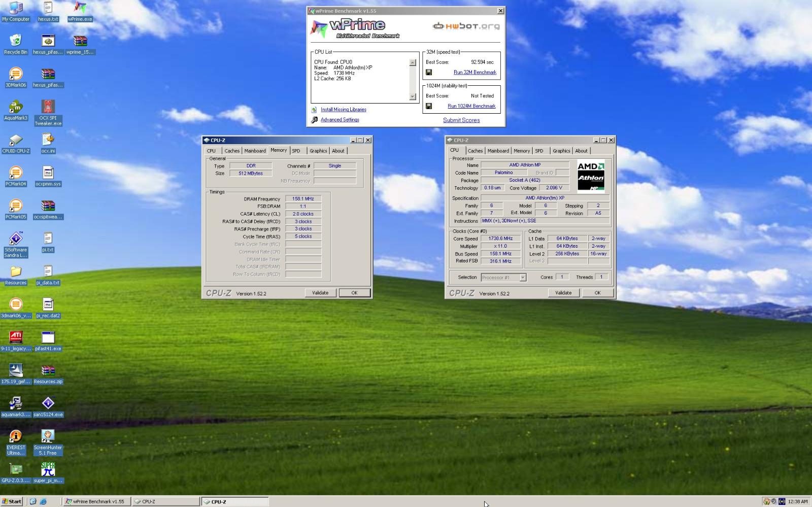
Task: Click Validate in Memory CPU-Z window
Action: coord(320,293)
